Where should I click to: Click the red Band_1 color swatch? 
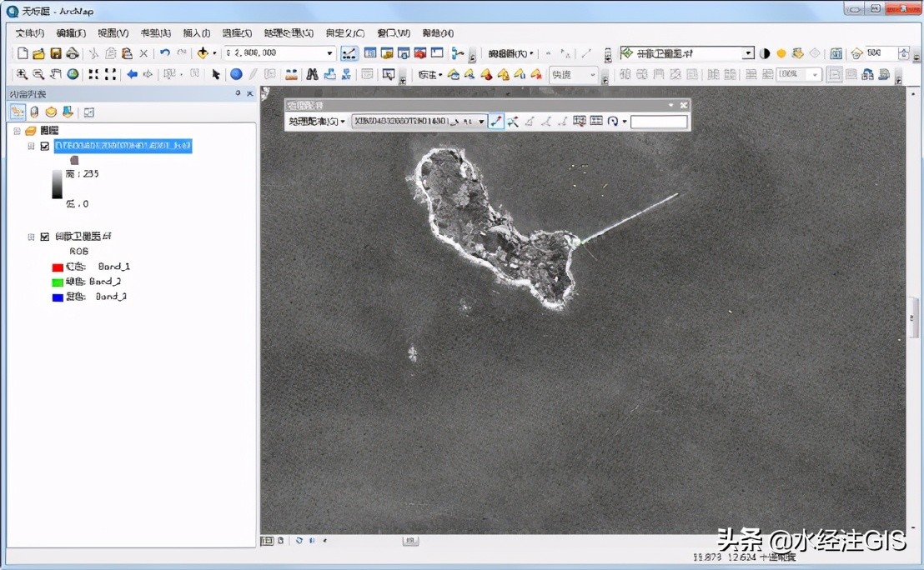tap(58, 267)
